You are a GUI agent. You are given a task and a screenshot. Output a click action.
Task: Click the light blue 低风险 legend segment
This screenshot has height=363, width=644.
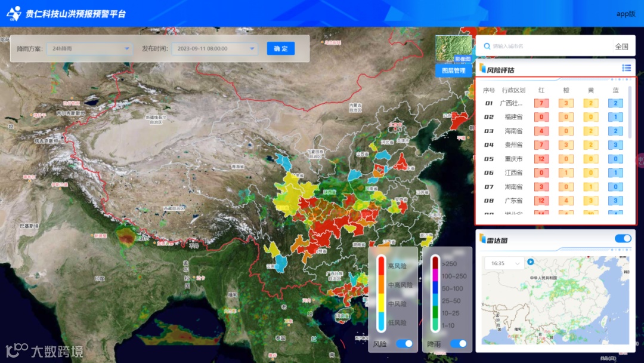[381, 322]
